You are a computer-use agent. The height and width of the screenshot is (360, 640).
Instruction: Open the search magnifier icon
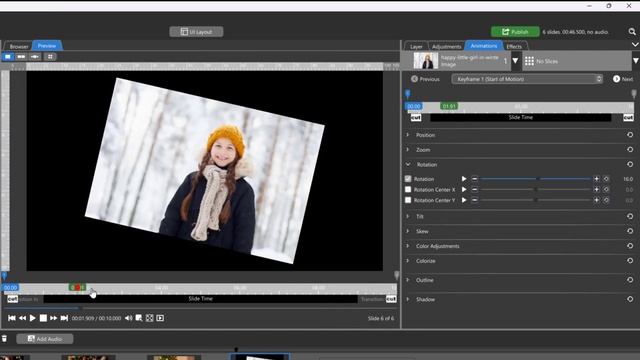pyautogui.click(x=632, y=32)
